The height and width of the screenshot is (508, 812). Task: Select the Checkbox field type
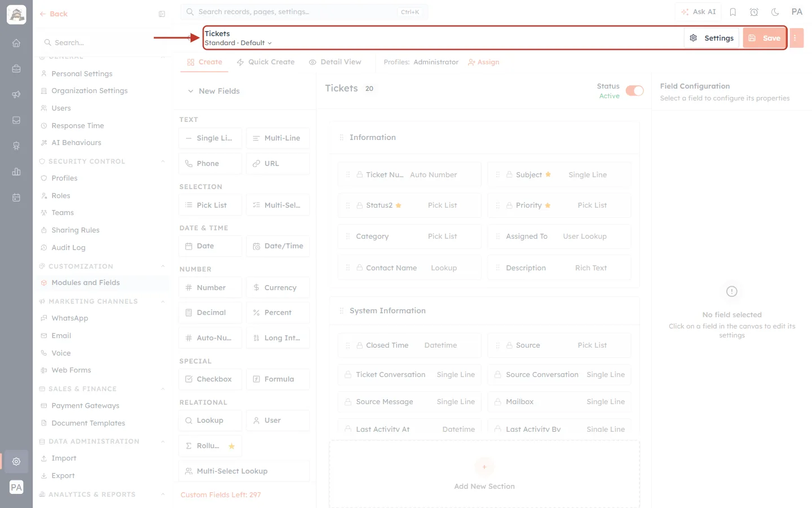210,379
